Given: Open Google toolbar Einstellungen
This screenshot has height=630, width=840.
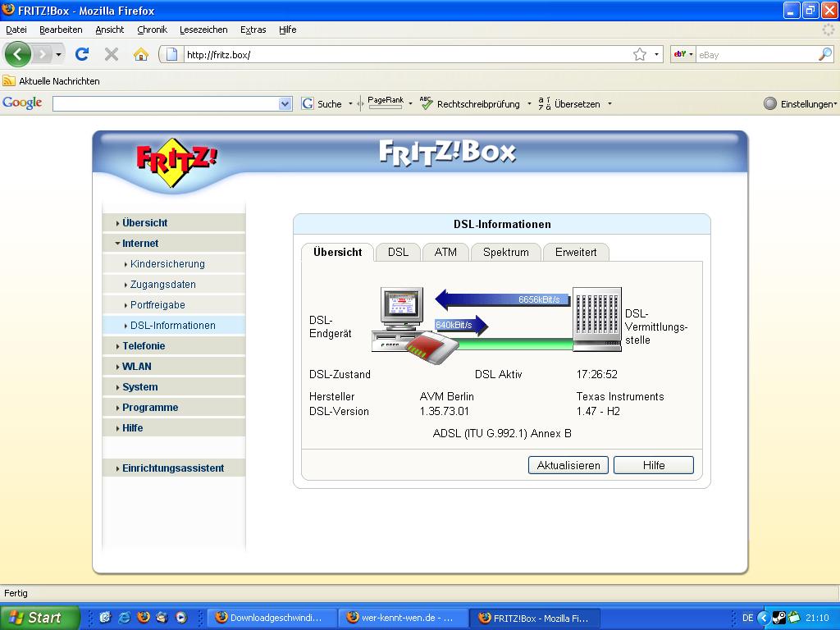Looking at the screenshot, I should tap(800, 104).
